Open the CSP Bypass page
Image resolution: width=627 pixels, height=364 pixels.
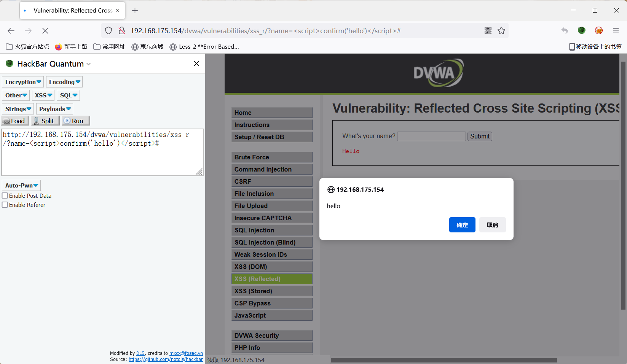pyautogui.click(x=272, y=303)
